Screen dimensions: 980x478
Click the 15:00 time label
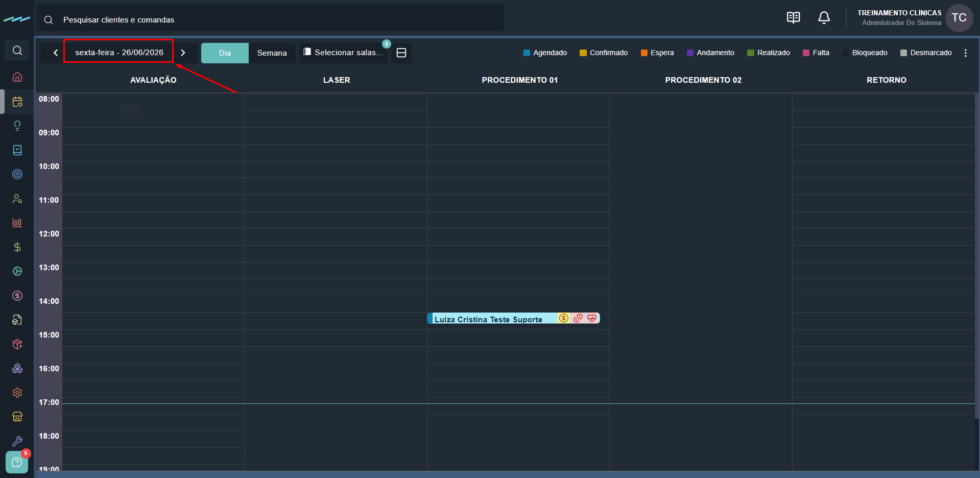[49, 335]
